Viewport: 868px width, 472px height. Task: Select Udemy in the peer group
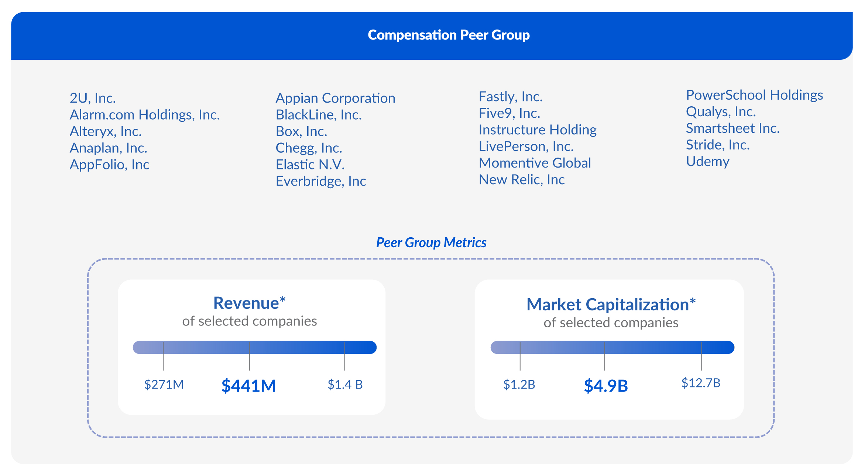click(707, 162)
